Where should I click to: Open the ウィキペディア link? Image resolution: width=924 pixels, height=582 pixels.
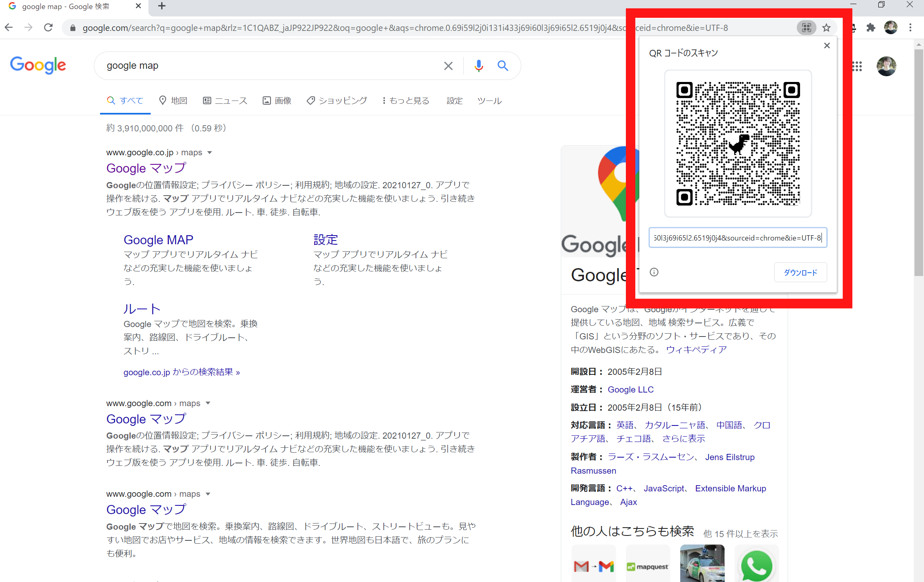[696, 349]
